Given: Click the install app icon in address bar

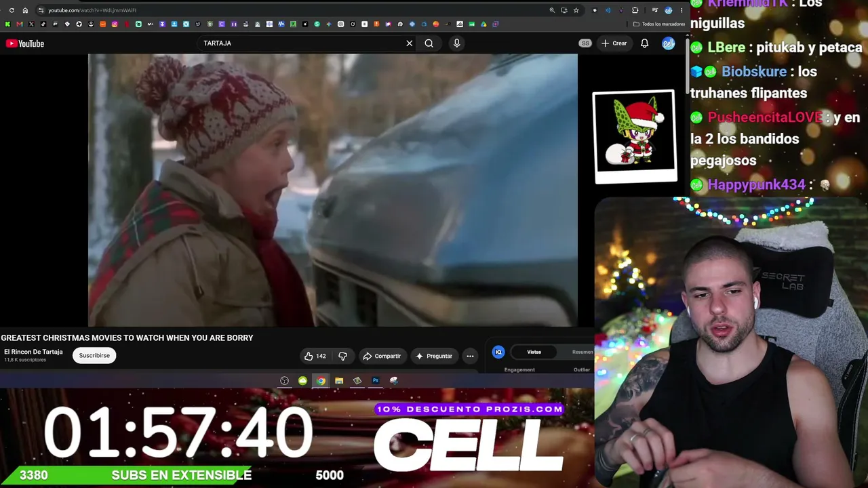Looking at the screenshot, I should pyautogui.click(x=564, y=10).
